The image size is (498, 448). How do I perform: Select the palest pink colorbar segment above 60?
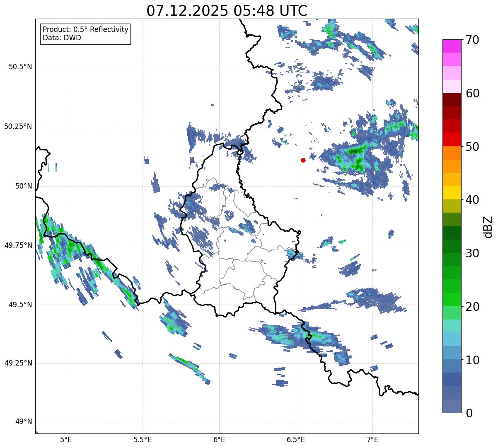pyautogui.click(x=452, y=86)
